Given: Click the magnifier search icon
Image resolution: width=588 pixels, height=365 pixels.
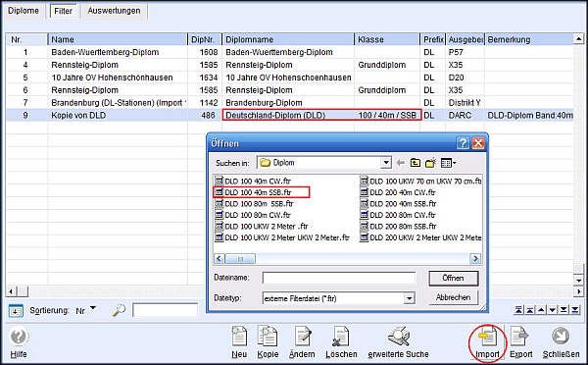Looking at the screenshot, I should tap(119, 310).
